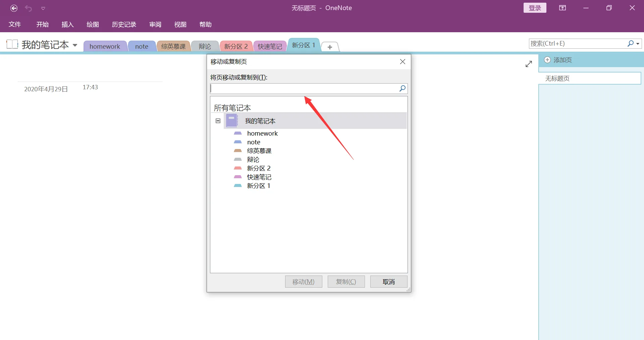This screenshot has height=340, width=644.
Task: Click the 辩论 section icon in tree
Action: (x=238, y=159)
